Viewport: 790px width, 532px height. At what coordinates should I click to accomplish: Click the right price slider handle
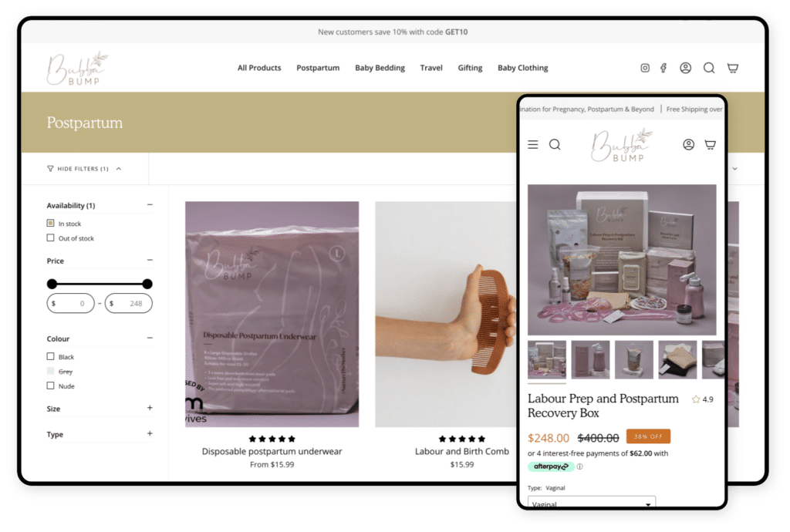(x=147, y=284)
